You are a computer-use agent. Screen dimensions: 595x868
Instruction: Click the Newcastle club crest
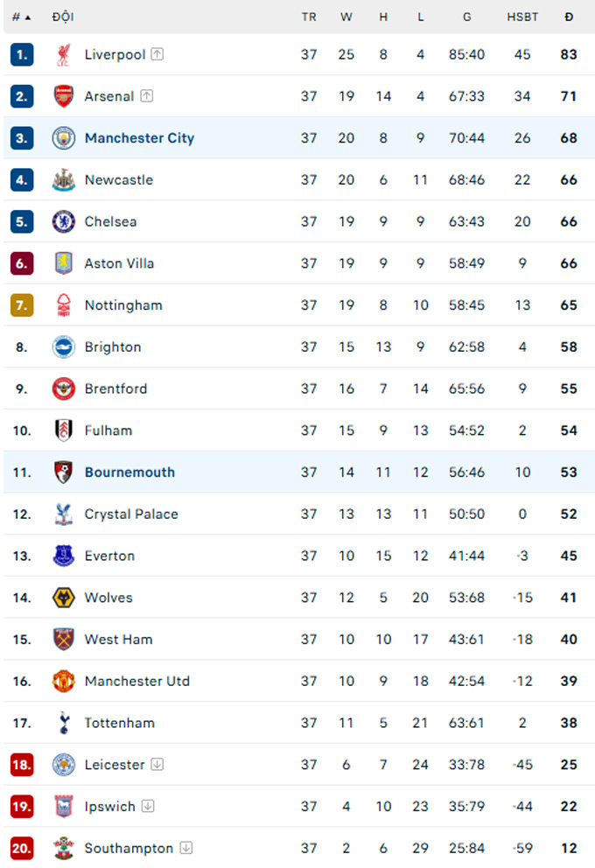click(64, 180)
